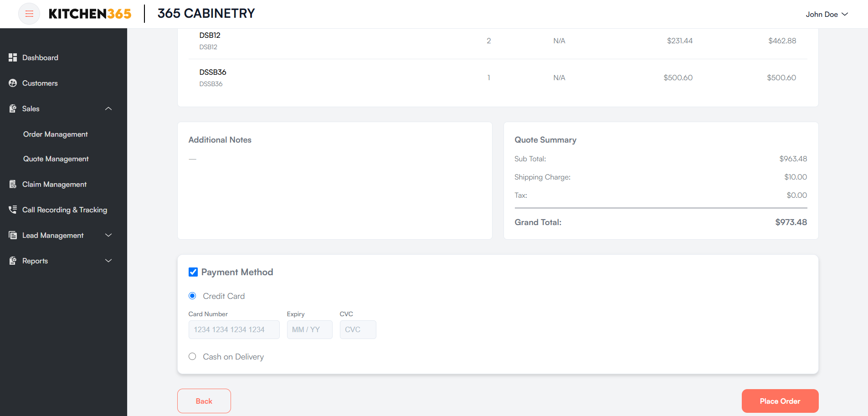Expand the Reports menu chevron
868x416 pixels.
coord(108,261)
